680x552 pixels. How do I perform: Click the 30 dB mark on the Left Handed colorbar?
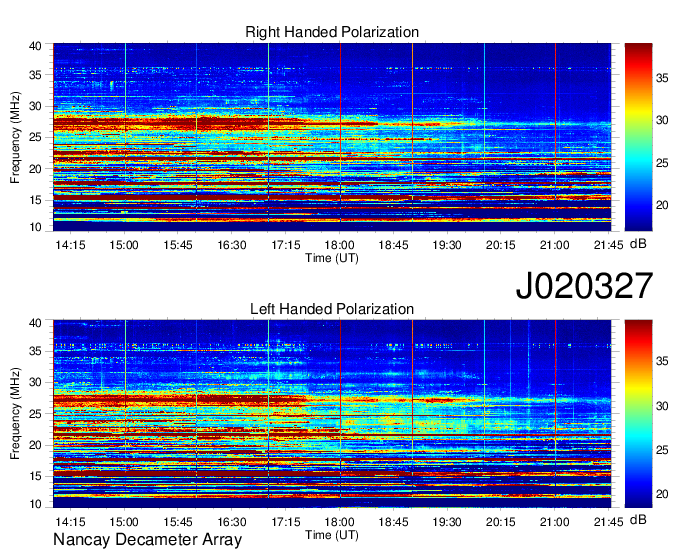click(x=662, y=406)
